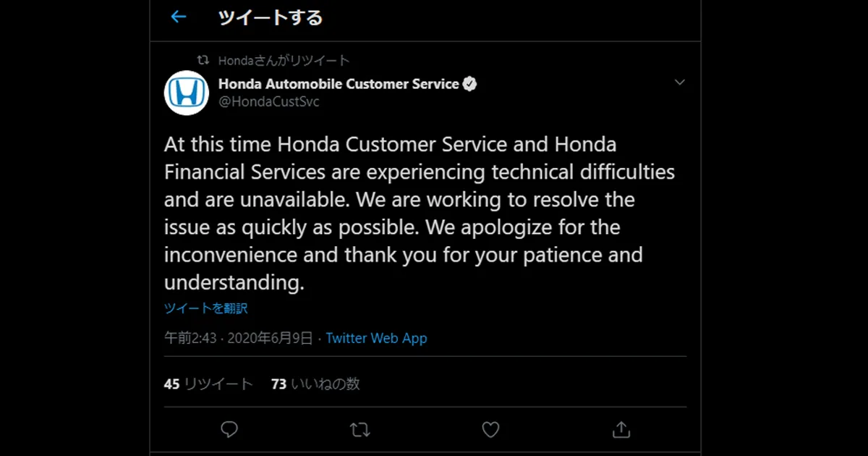Viewport: 868px width, 456px height.
Task: Click the @HondaCustSvc handle
Action: click(x=269, y=101)
